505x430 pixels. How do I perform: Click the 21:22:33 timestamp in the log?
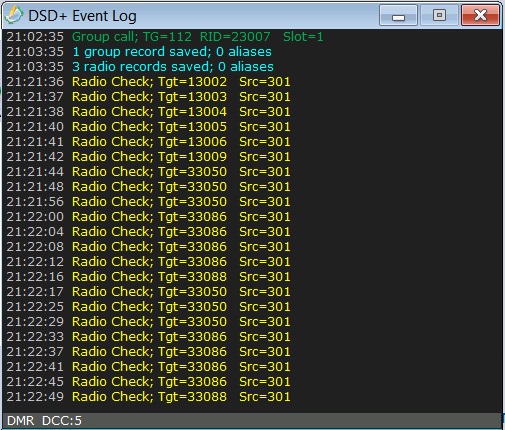pos(35,337)
